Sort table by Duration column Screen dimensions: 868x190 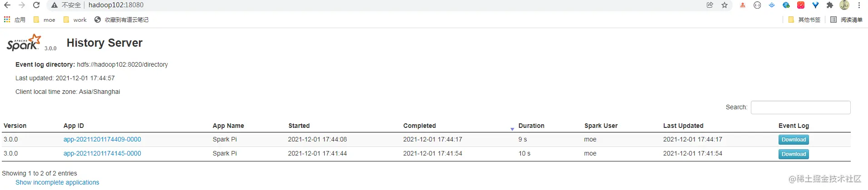(x=531, y=126)
